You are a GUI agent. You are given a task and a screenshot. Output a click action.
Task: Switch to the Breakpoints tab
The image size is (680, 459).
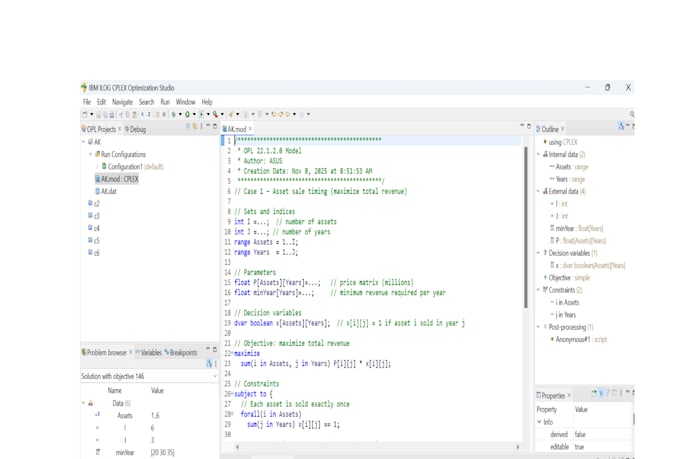coord(181,352)
